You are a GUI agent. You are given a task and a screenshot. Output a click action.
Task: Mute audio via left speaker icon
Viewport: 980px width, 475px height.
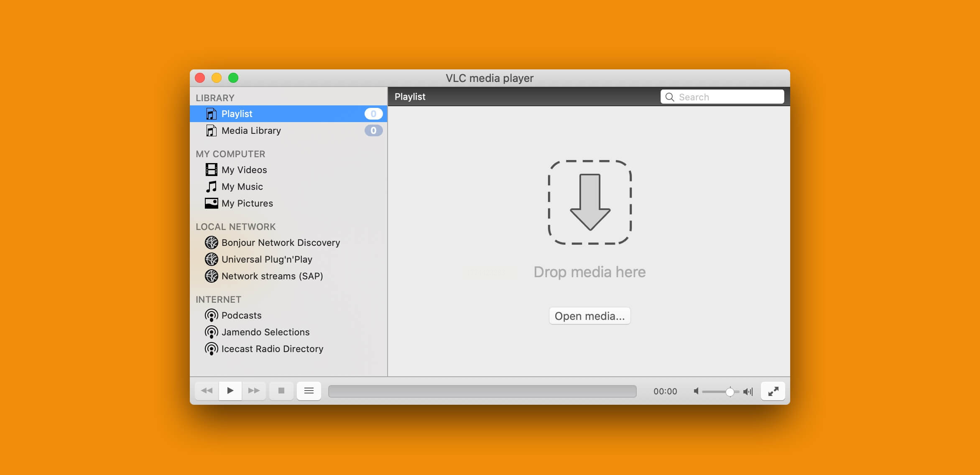click(696, 391)
